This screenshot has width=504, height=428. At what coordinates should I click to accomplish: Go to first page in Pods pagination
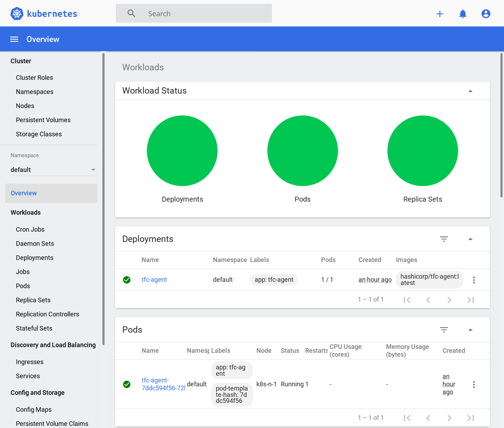pyautogui.click(x=407, y=418)
